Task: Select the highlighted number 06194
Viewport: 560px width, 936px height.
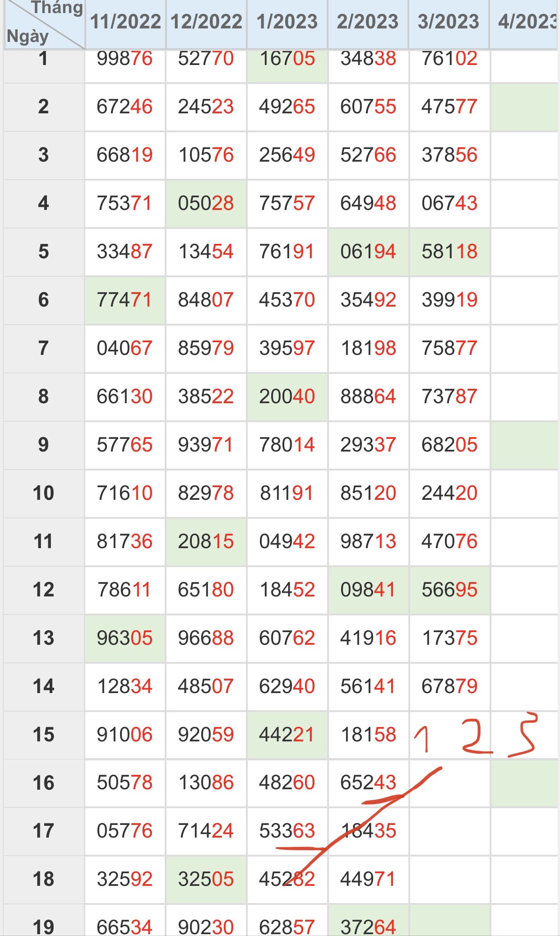Action: (x=368, y=251)
